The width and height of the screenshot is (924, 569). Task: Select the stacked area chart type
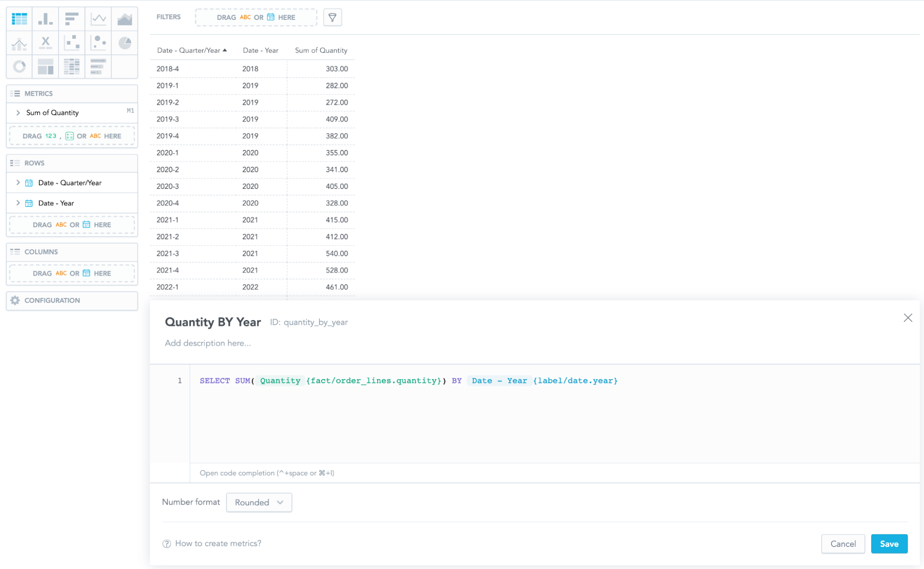[x=125, y=19]
